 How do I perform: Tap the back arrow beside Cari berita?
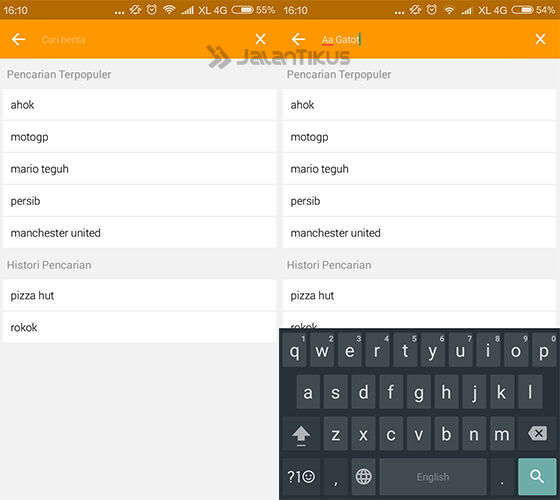coord(18,39)
